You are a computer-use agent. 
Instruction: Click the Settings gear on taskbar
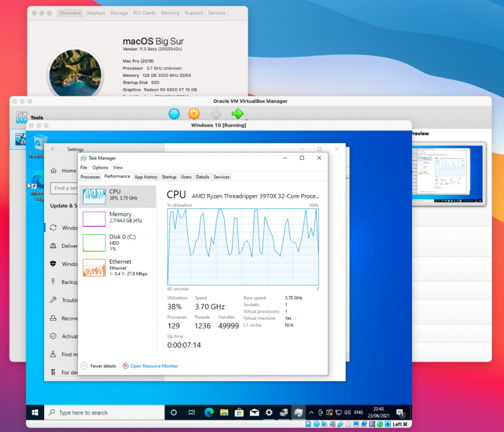[x=269, y=412]
